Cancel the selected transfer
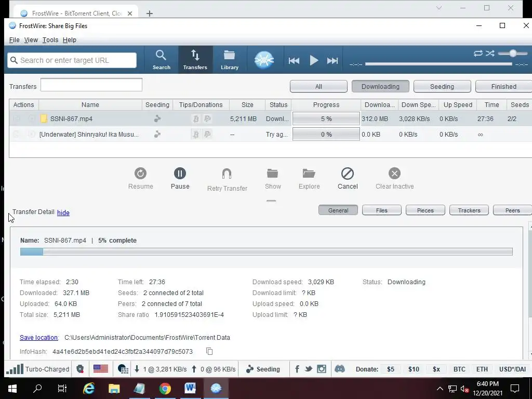Viewport: 532px width, 399px height. pyautogui.click(x=348, y=174)
